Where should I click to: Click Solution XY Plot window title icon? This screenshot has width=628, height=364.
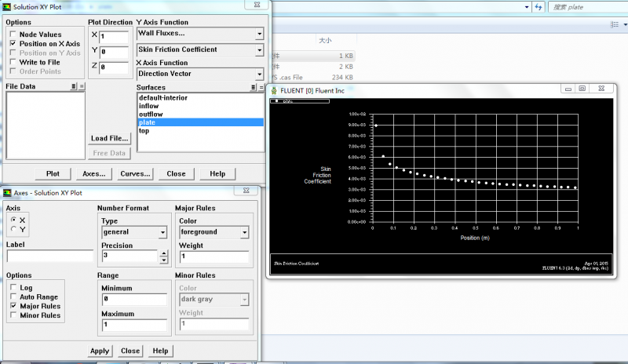click(x=6, y=6)
